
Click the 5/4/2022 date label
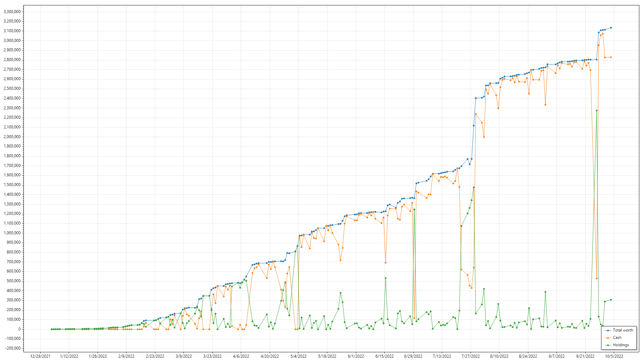tap(299, 356)
